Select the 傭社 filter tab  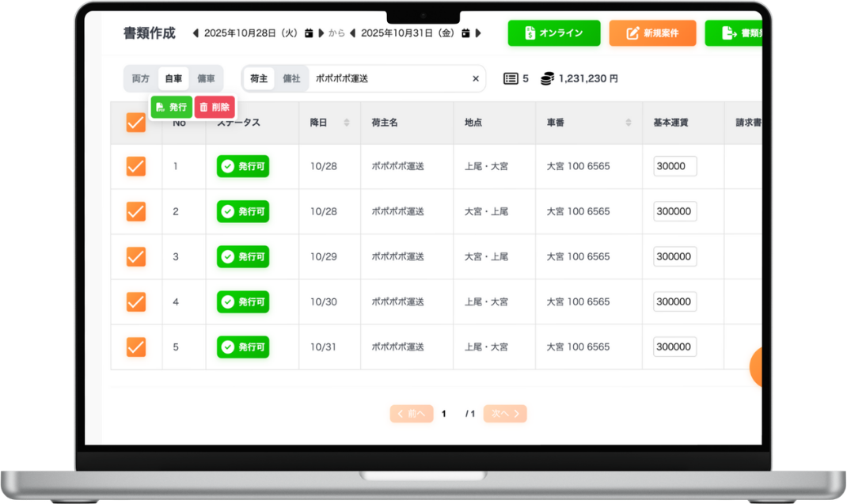[x=291, y=78]
